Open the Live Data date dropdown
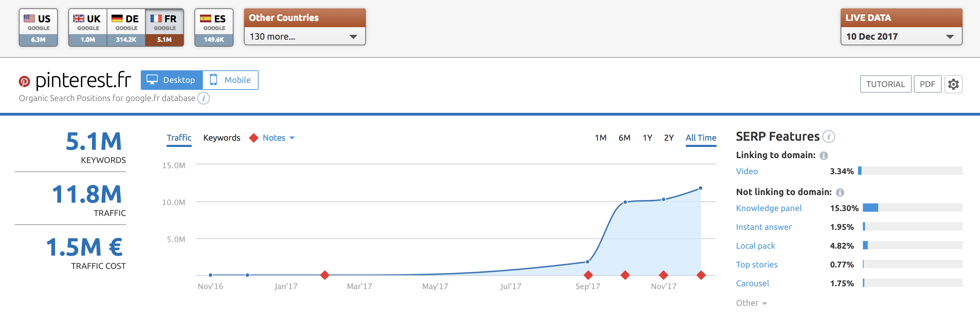The image size is (980, 319). tap(901, 37)
